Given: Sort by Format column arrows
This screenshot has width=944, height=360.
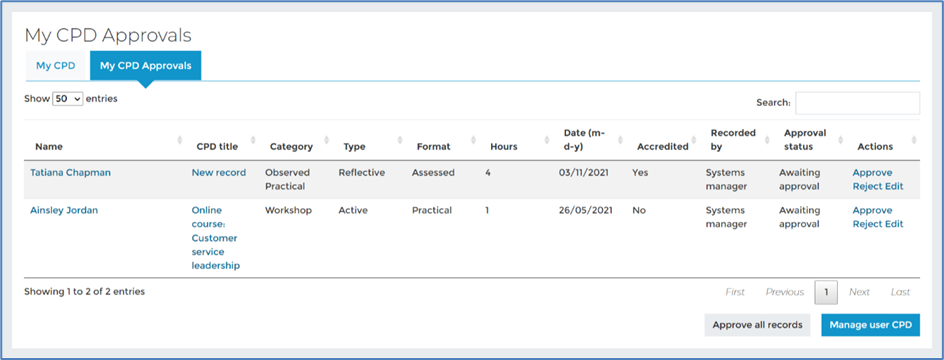Looking at the screenshot, I should 473,140.
